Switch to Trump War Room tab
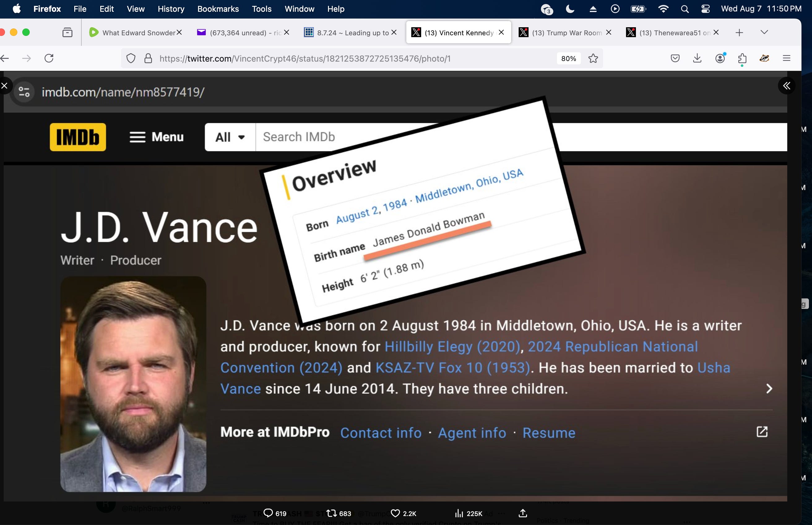 (x=565, y=33)
